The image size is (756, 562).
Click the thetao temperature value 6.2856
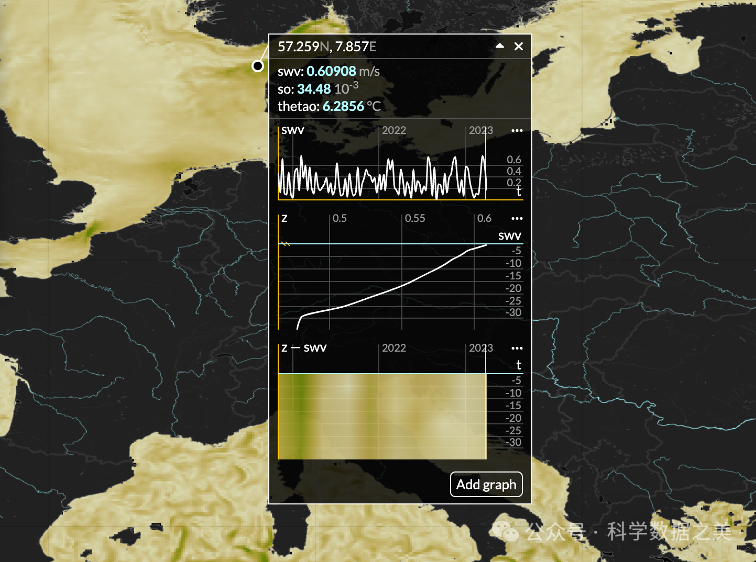[343, 105]
